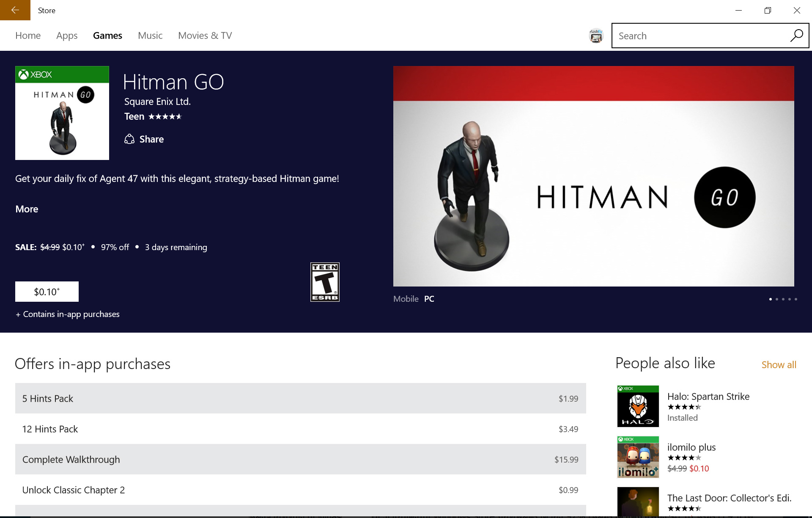Switch screenshots to Mobile view
812x518 pixels.
coord(406,299)
